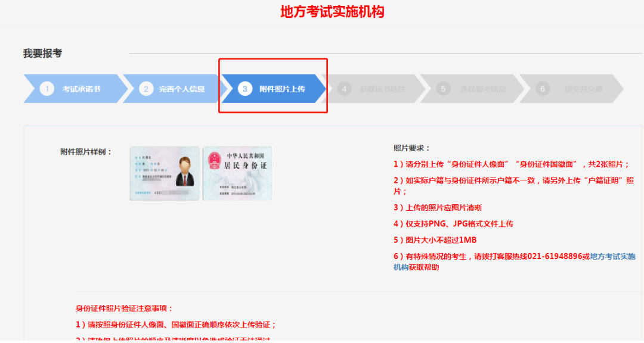Open the blue 地方考试实施机构 help link
The height and width of the screenshot is (343, 644).
[x=612, y=257]
